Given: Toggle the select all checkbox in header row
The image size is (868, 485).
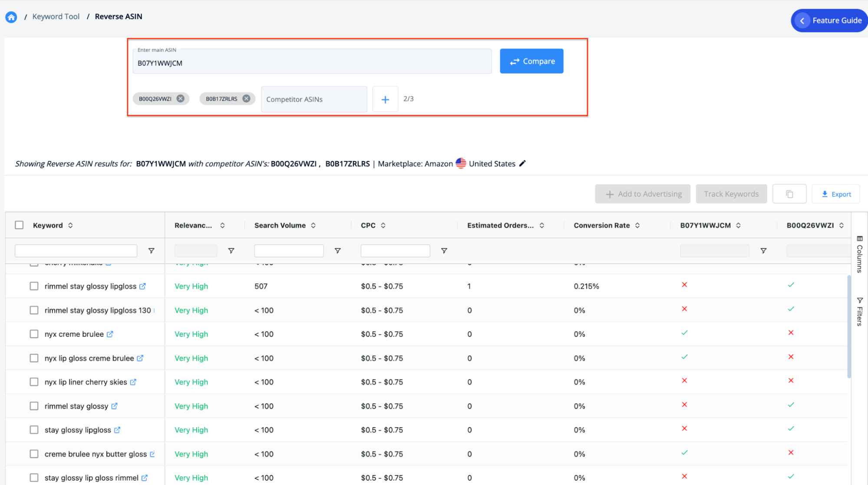Looking at the screenshot, I should [19, 224].
